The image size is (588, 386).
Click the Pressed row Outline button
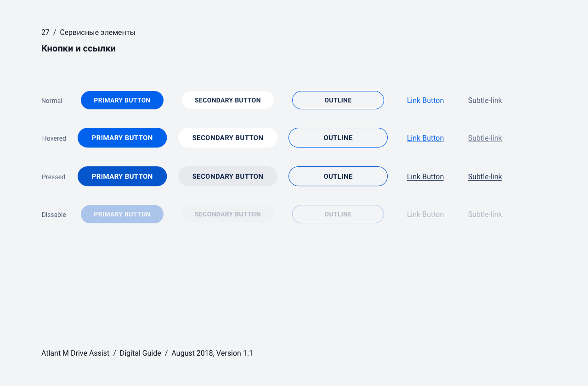coord(338,176)
